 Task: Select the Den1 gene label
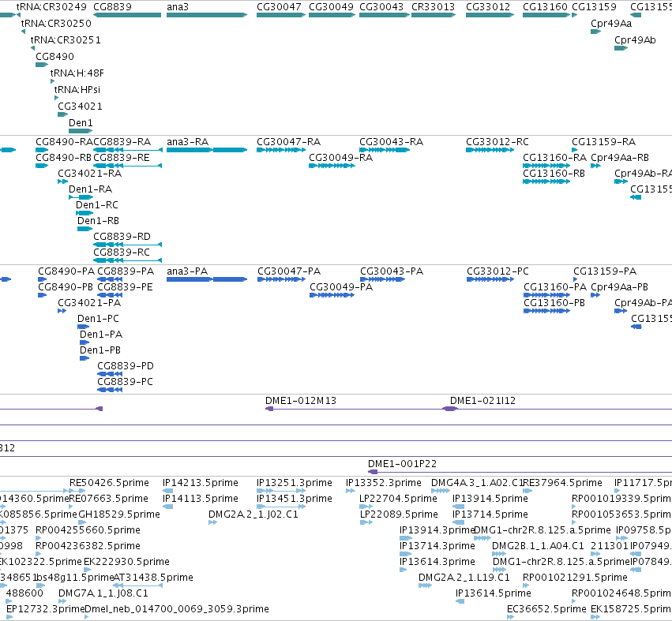pyautogui.click(x=81, y=123)
